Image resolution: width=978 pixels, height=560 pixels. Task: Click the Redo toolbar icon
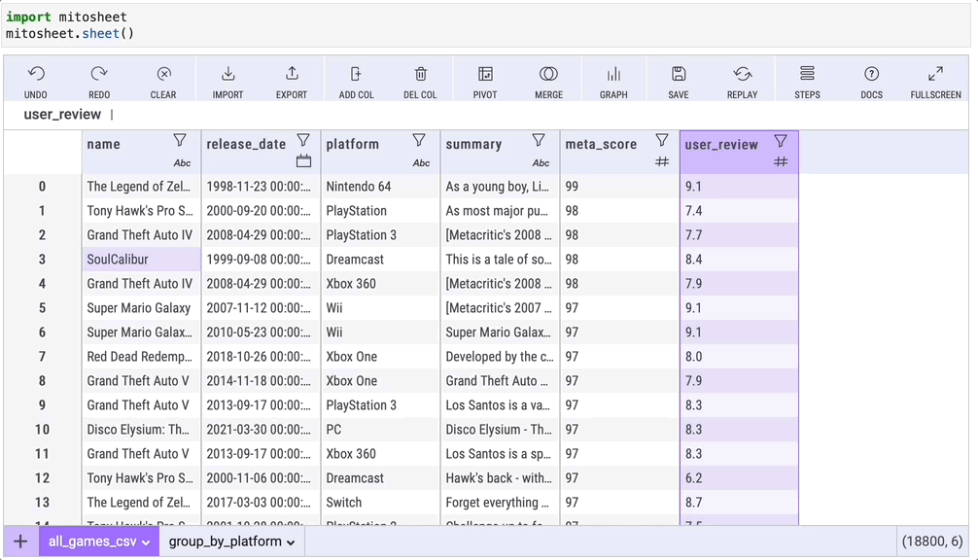pyautogui.click(x=99, y=75)
